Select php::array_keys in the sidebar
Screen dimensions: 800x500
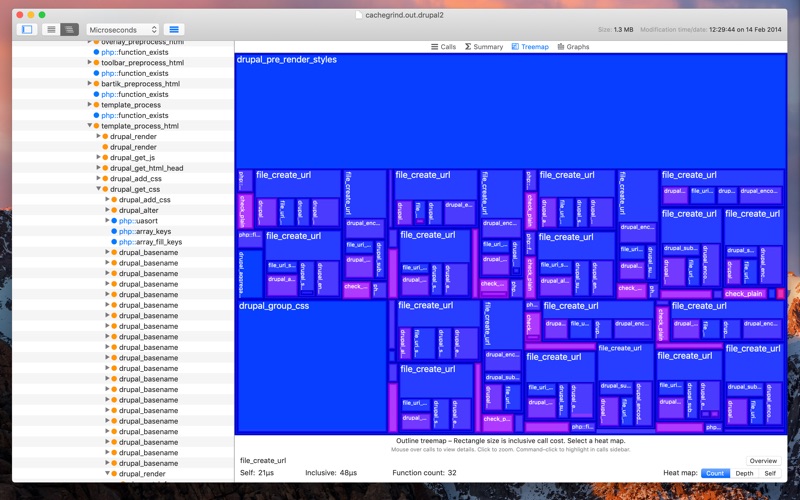[x=145, y=231]
